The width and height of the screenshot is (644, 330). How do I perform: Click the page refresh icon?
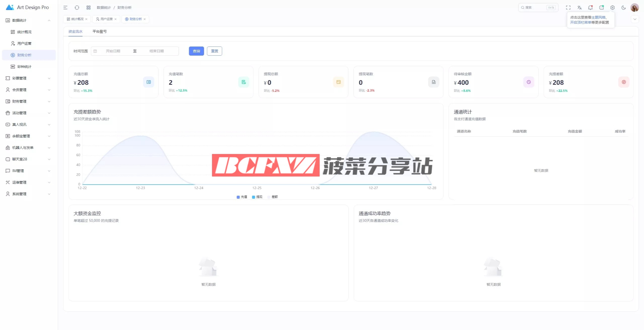[77, 8]
